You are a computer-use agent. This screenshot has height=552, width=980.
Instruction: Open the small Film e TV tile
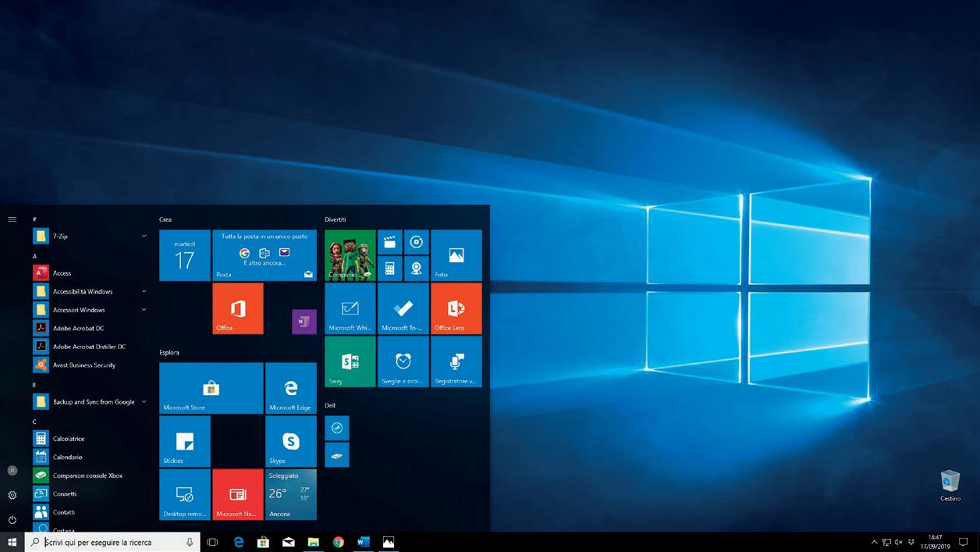pyautogui.click(x=390, y=242)
